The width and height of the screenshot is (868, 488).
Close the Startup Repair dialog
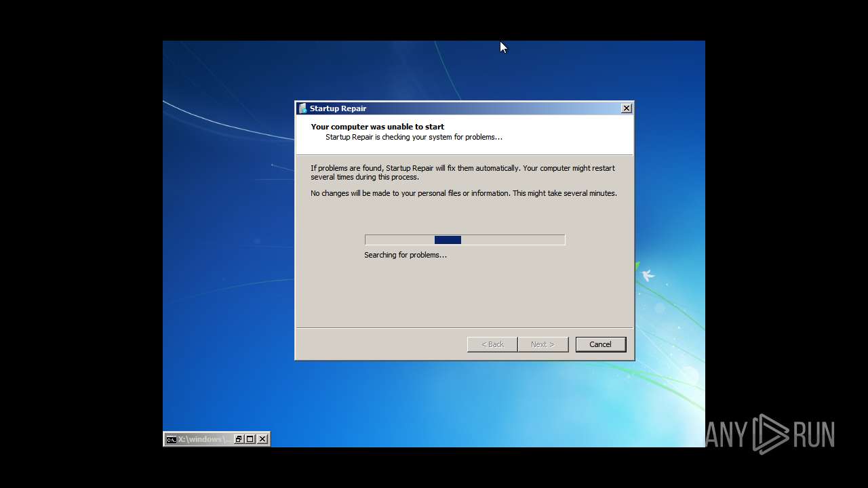627,108
